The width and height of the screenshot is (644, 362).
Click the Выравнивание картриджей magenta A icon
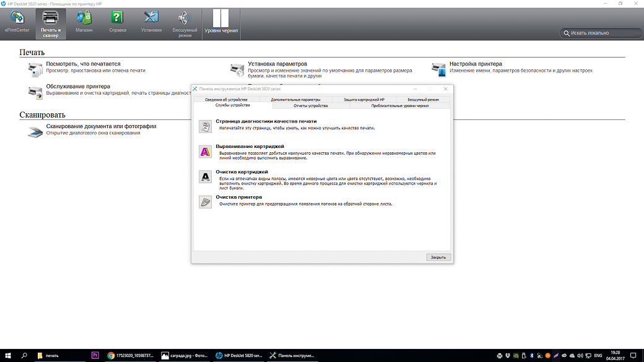205,152
